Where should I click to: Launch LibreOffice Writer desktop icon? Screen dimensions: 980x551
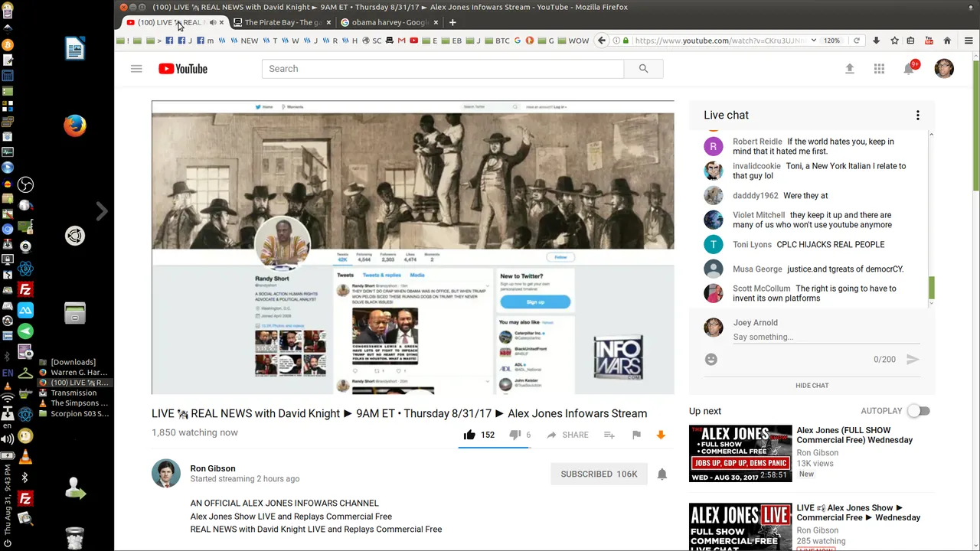click(74, 49)
